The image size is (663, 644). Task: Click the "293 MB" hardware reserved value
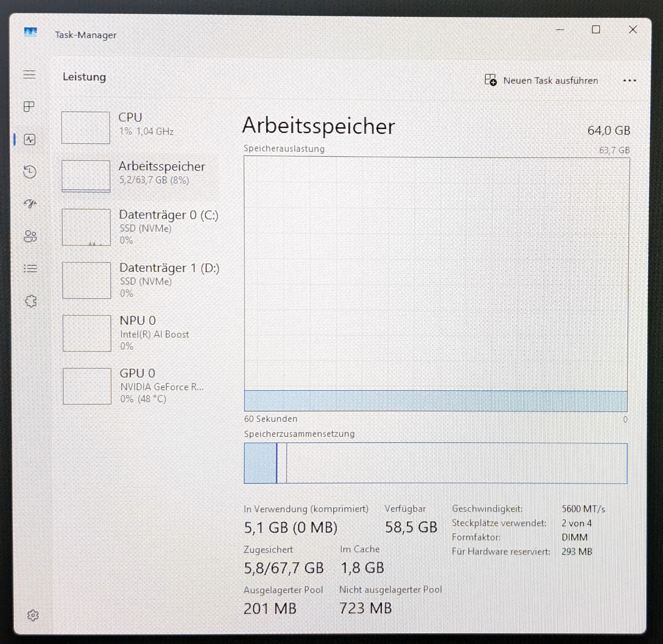click(577, 552)
